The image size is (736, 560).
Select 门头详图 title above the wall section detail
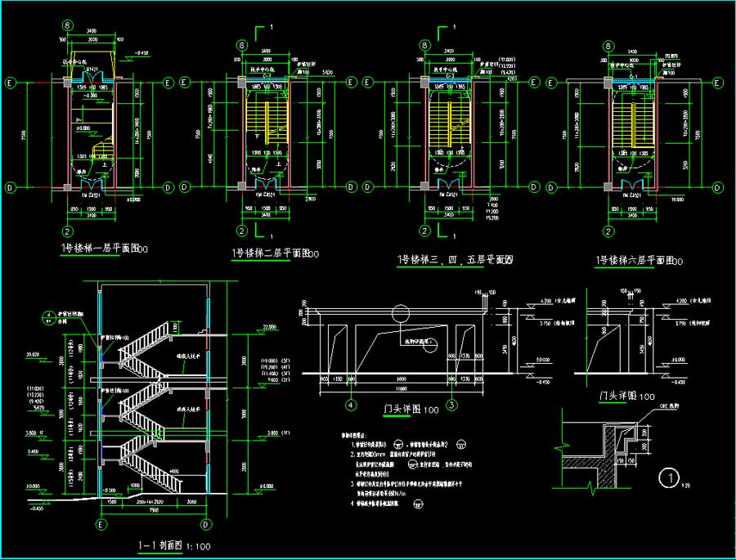click(617, 396)
